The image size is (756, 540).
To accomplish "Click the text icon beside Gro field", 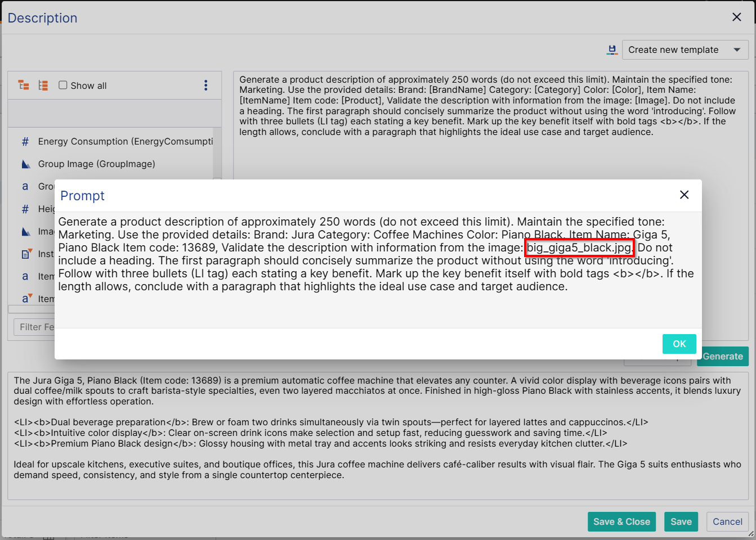I will [25, 186].
